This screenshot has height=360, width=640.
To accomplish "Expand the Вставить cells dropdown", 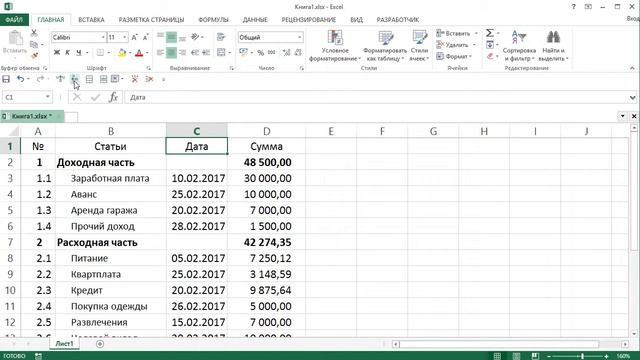I will click(x=476, y=33).
